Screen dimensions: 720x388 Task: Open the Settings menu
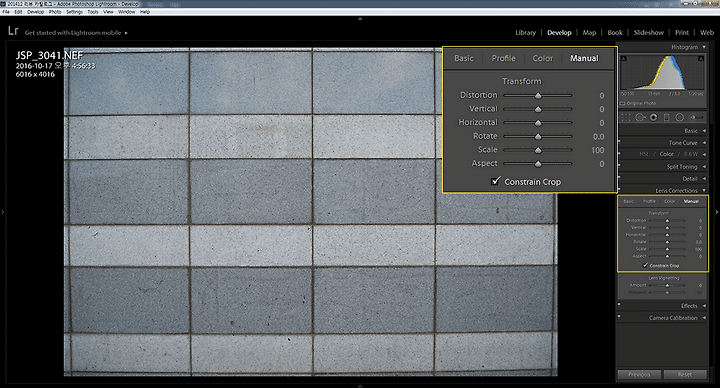tap(74, 12)
